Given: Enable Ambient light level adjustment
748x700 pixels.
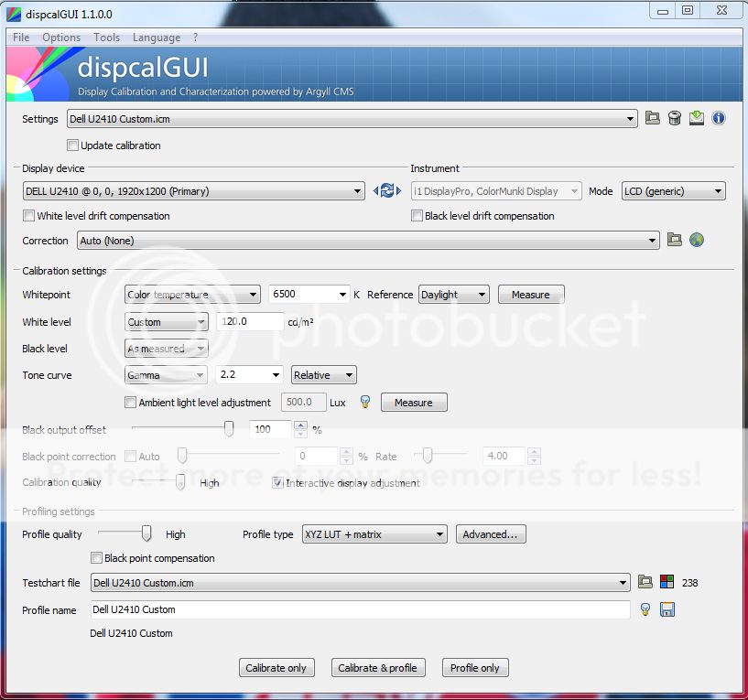Looking at the screenshot, I should 130,402.
